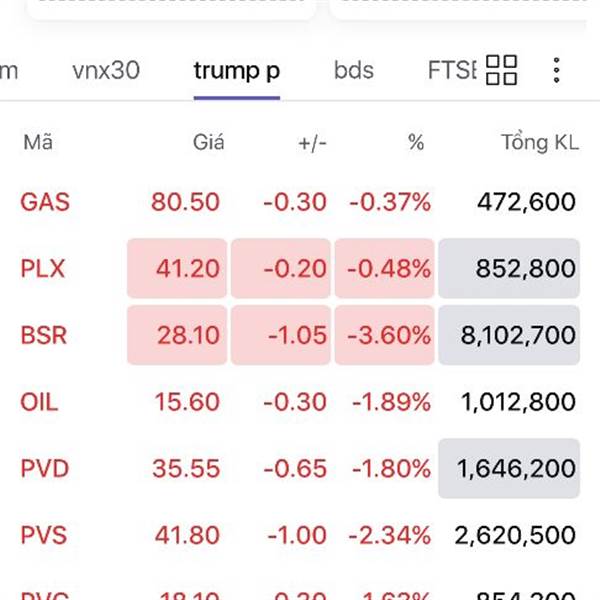600x600 pixels.
Task: Sort by the Giá column header
Action: [x=208, y=143]
